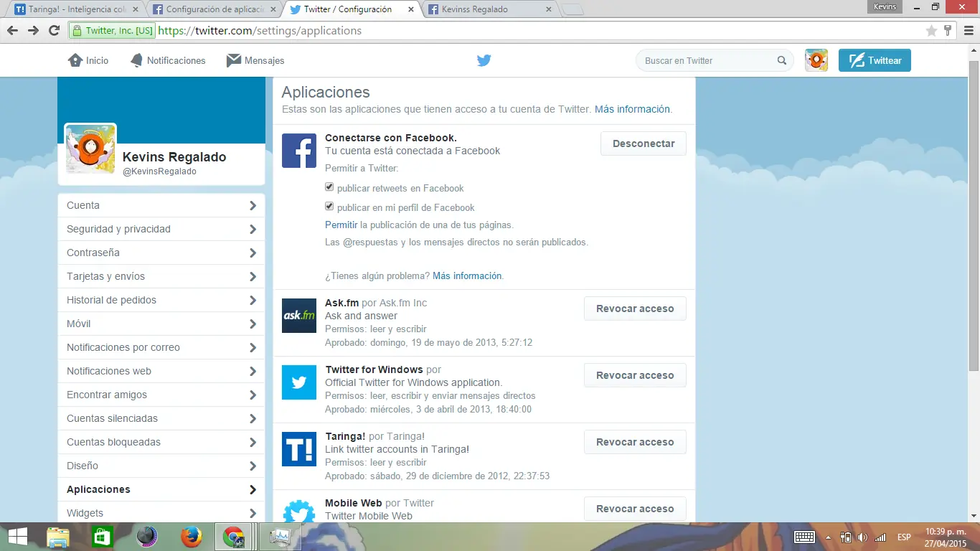Image resolution: width=980 pixels, height=551 pixels.
Task: Open Mensajes envelope icon
Action: (x=233, y=60)
